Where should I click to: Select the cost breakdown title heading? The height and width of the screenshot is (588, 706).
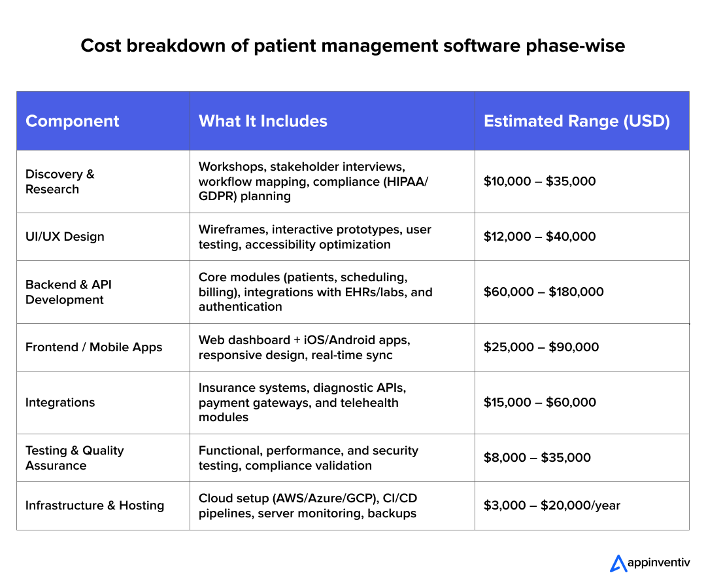(x=352, y=46)
